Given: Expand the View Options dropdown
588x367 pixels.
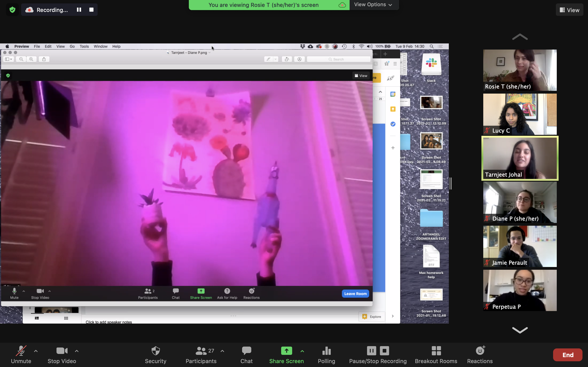Looking at the screenshot, I should (373, 5).
